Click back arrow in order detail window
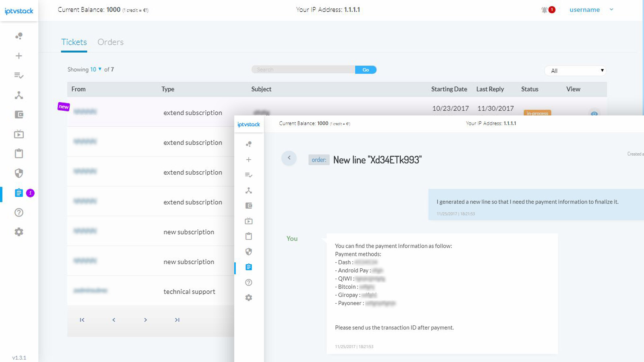The height and width of the screenshot is (362, 644). (x=289, y=158)
